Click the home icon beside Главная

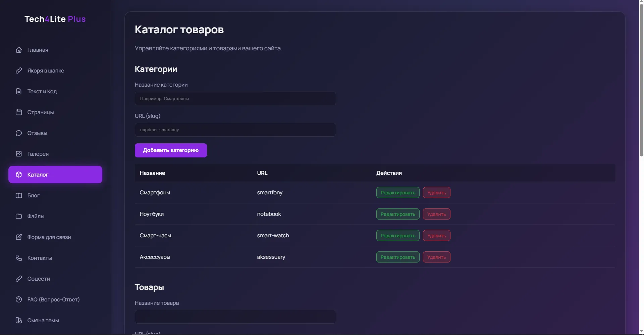19,50
